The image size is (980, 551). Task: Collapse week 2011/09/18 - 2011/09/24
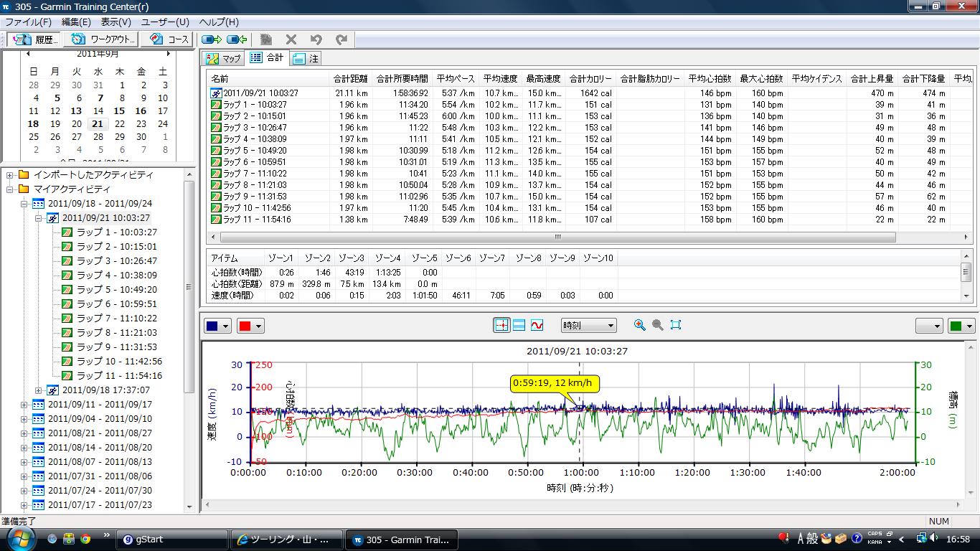24,203
